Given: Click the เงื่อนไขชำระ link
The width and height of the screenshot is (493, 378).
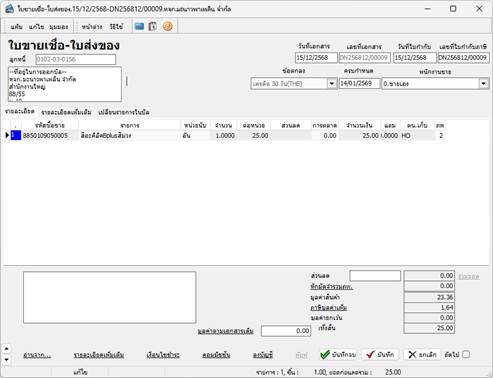Looking at the screenshot, I should click(163, 355).
